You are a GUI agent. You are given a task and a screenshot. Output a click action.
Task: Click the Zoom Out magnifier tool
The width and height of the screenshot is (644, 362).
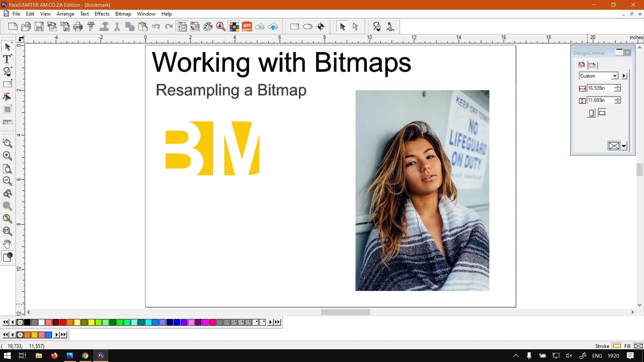point(7,181)
